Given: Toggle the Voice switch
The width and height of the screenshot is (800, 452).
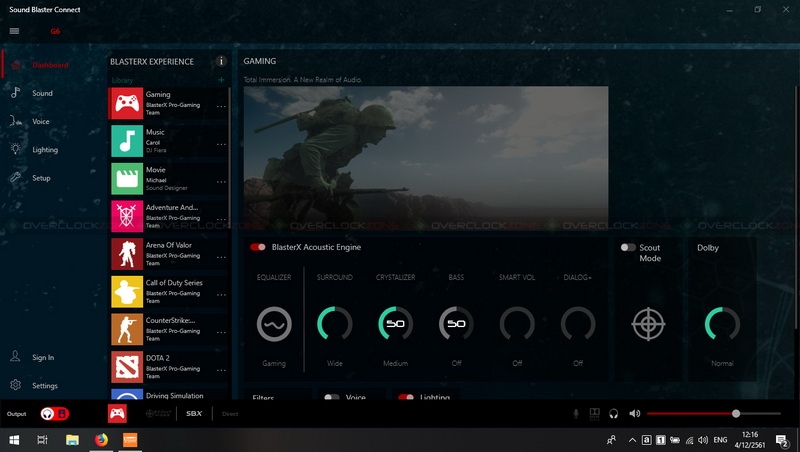Looking at the screenshot, I should (332, 396).
